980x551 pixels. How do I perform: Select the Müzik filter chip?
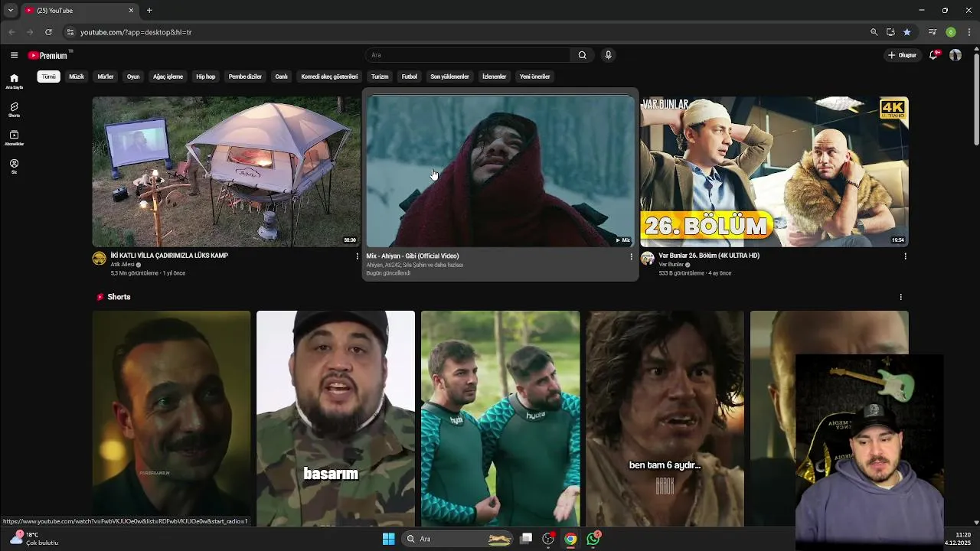coord(77,77)
